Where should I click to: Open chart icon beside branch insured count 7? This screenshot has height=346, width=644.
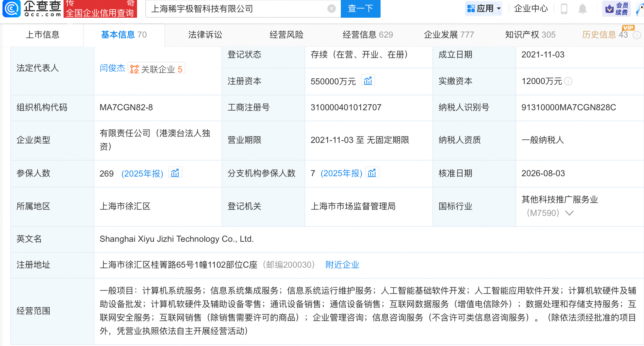point(372,173)
